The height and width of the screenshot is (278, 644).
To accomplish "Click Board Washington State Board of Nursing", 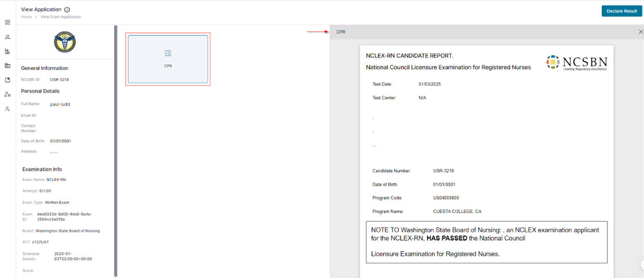I will tap(67, 231).
